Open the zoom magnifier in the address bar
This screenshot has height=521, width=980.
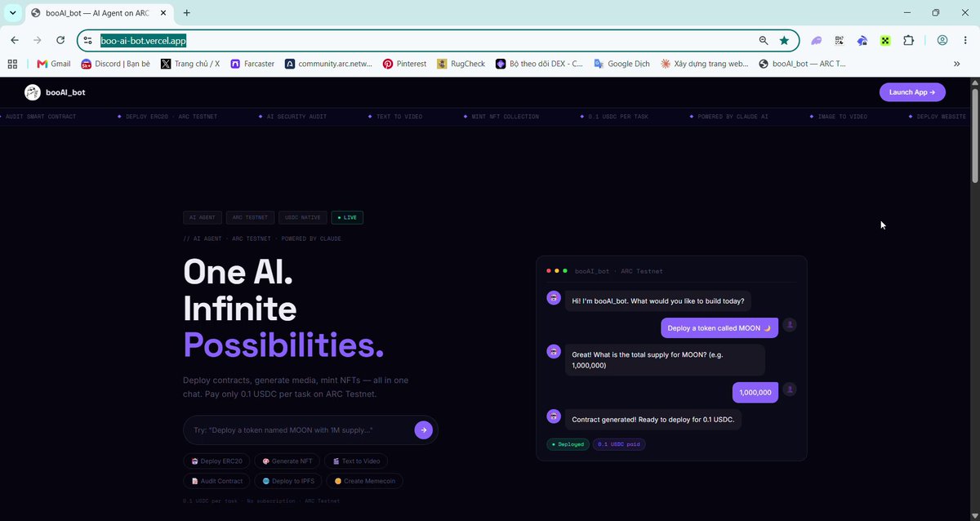coord(764,40)
